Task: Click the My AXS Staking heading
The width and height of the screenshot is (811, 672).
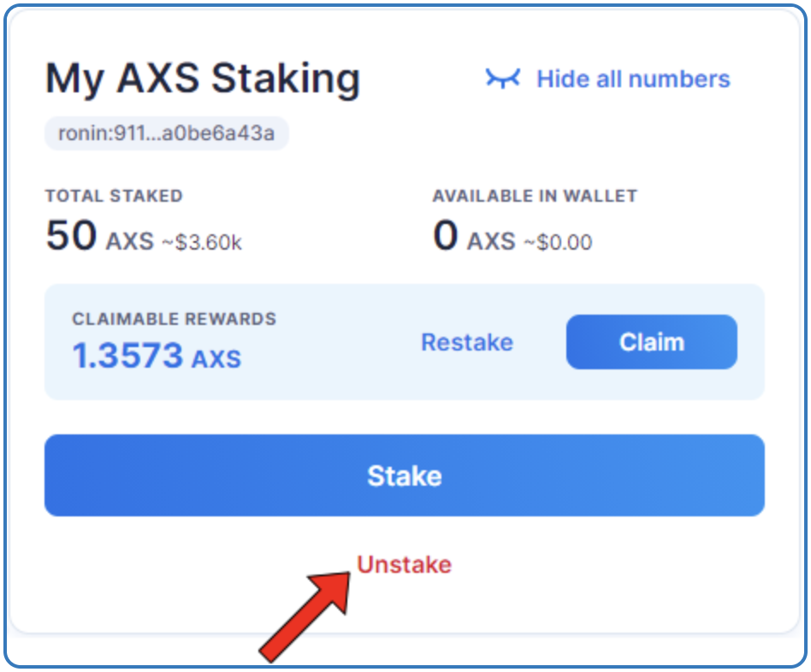Action: (203, 80)
